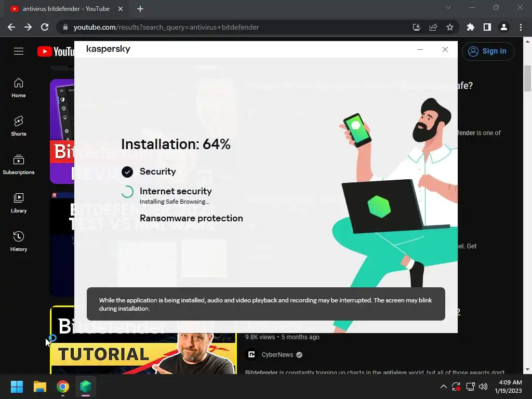Switch to Chrome on the taskbar
The image size is (532, 399).
(x=63, y=387)
